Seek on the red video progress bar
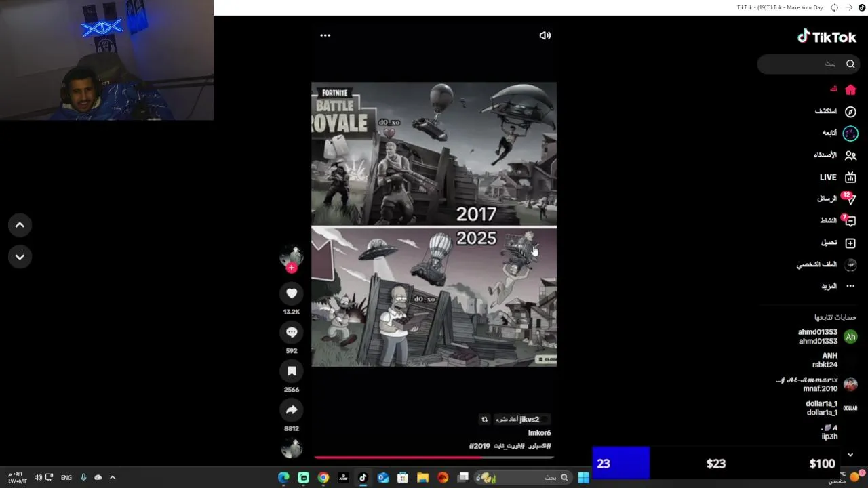 click(x=434, y=457)
